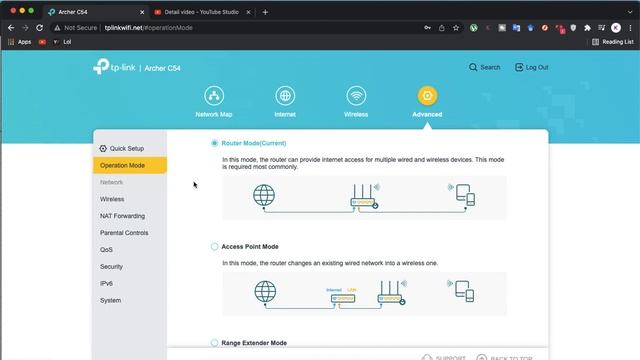Open the YouTube bookmark icon

[42, 42]
